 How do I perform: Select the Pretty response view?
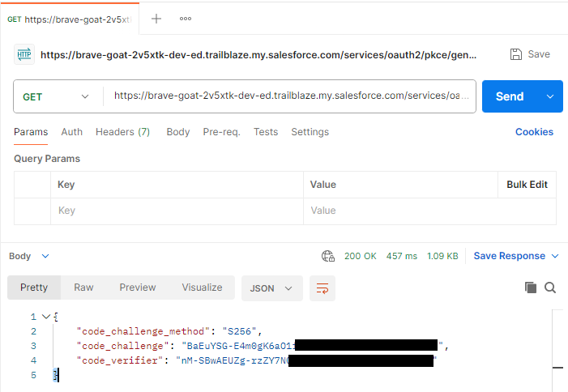[34, 288]
